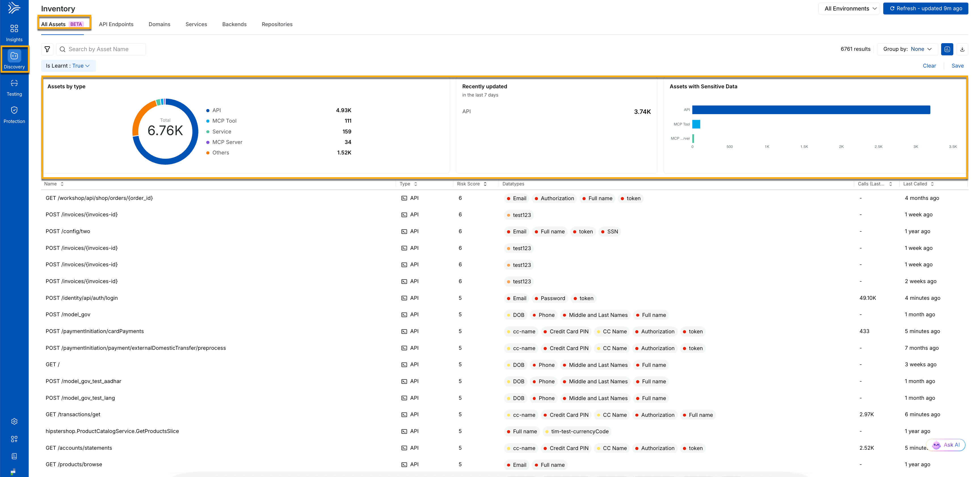Select API legend entry in Assets by type
This screenshot has width=980, height=477.
pyautogui.click(x=216, y=110)
